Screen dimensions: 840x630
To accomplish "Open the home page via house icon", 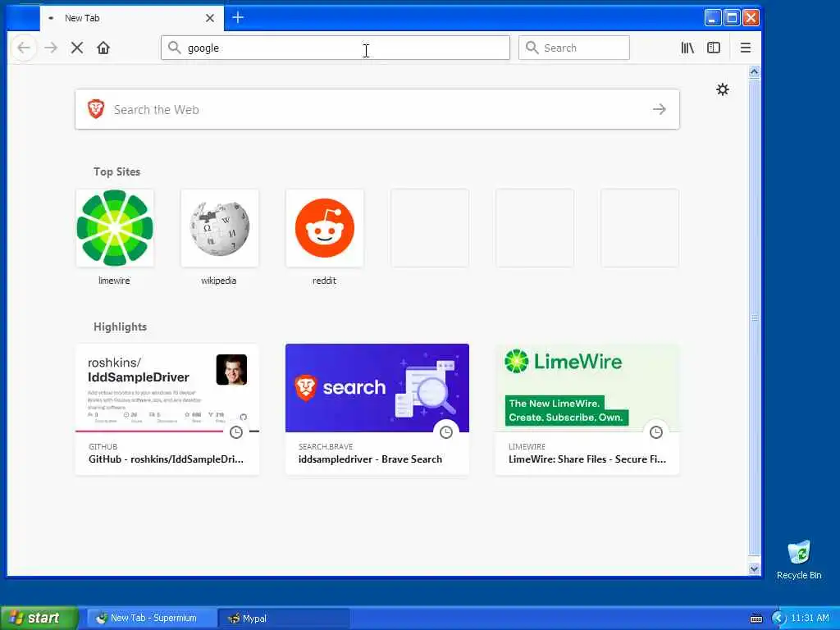I will 103,48.
